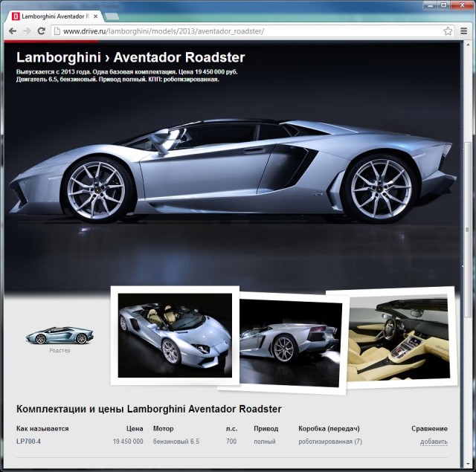Click the Двигатель 6.5, бензиновый description line

118,80
